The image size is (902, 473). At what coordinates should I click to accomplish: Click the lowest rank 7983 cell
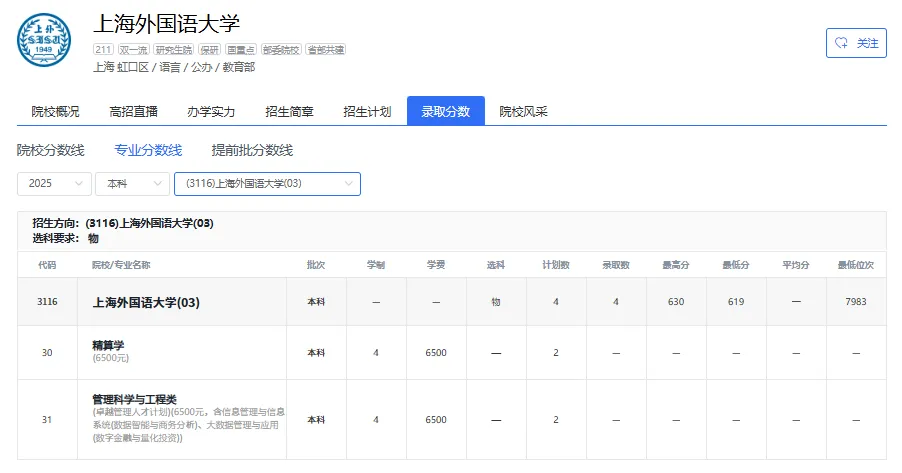point(855,302)
